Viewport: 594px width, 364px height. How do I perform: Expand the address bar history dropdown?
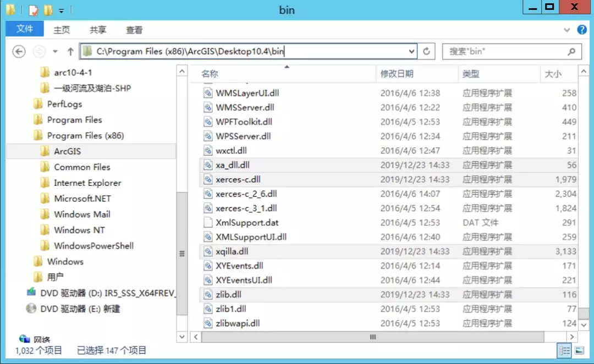point(412,51)
